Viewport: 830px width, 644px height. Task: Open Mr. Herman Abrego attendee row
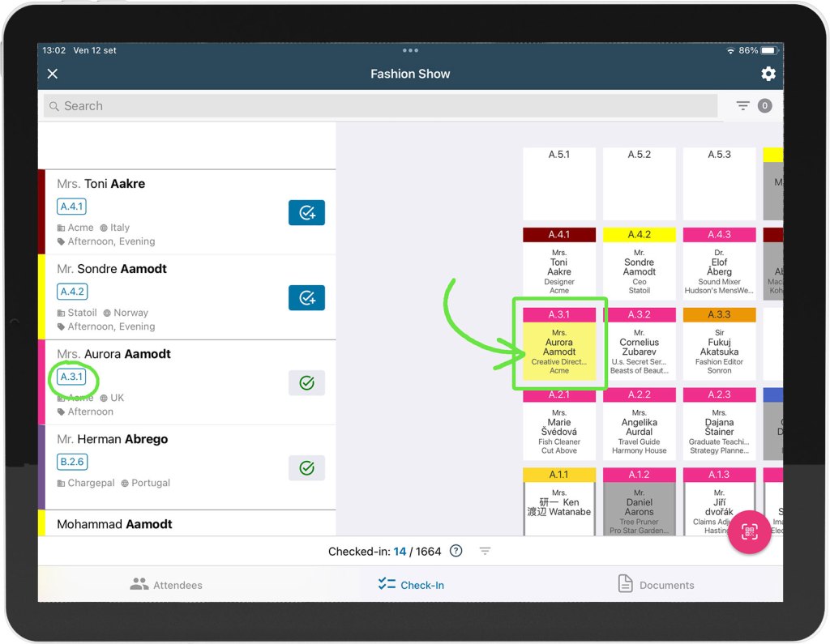[x=187, y=467]
